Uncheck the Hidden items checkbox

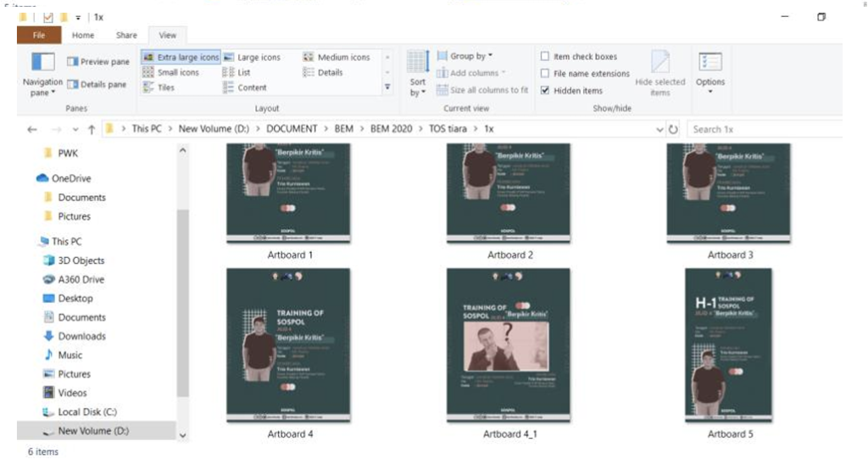tap(545, 91)
